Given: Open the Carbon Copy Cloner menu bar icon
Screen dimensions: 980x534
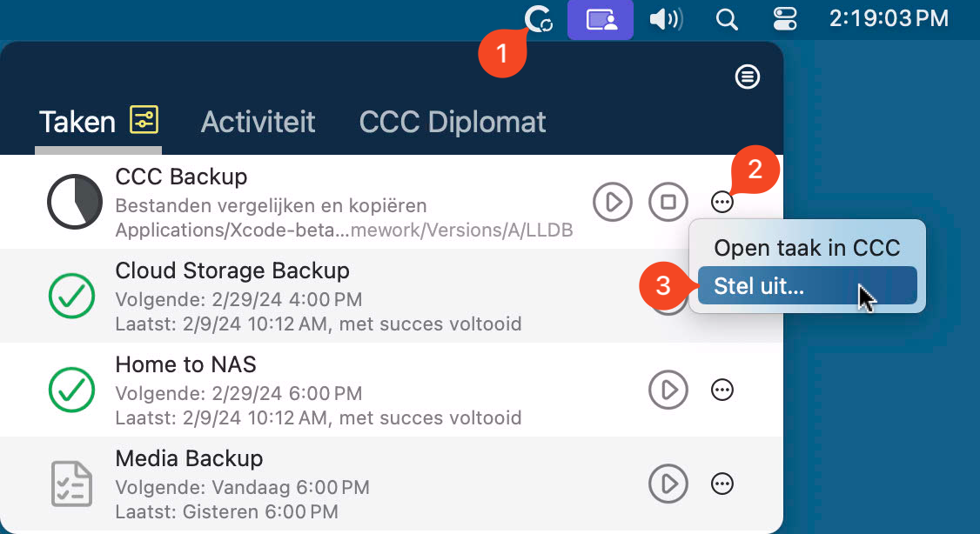Looking at the screenshot, I should point(538,19).
